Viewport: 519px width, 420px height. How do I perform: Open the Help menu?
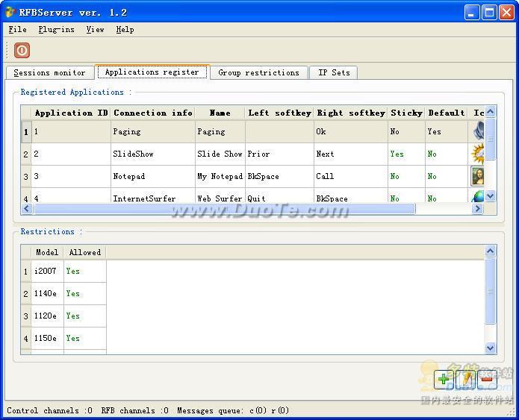tap(125, 30)
